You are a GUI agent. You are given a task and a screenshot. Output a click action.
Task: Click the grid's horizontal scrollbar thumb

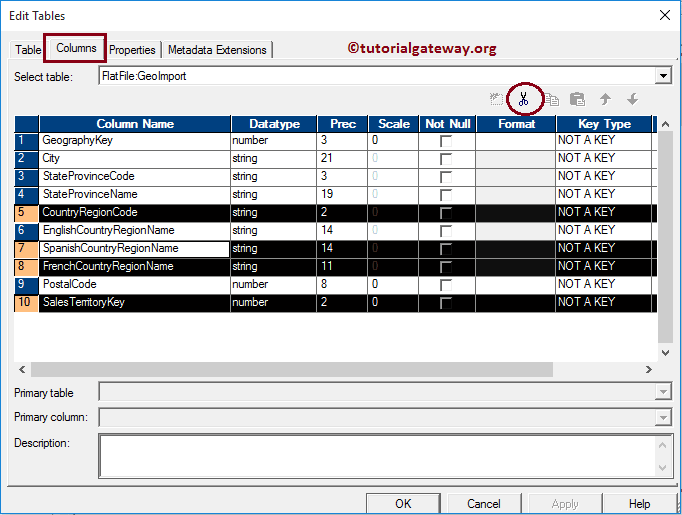click(x=292, y=369)
